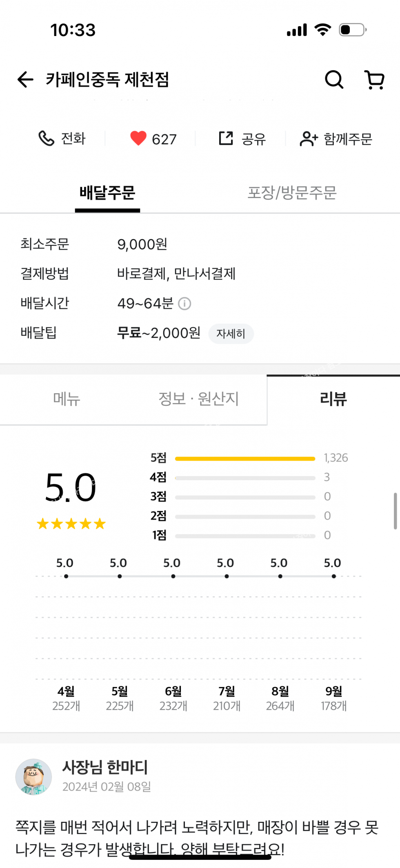
Task: Tap the phone call icon 전화
Action: click(x=46, y=139)
